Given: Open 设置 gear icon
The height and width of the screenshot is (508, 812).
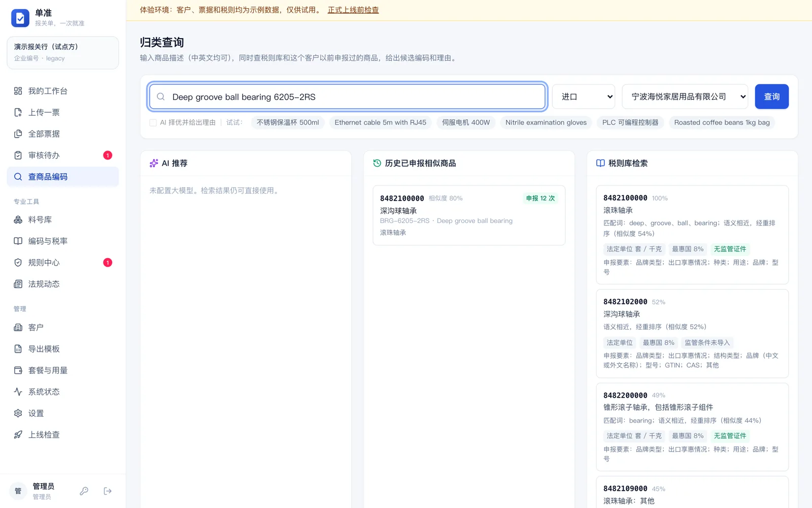Looking at the screenshot, I should (x=18, y=414).
